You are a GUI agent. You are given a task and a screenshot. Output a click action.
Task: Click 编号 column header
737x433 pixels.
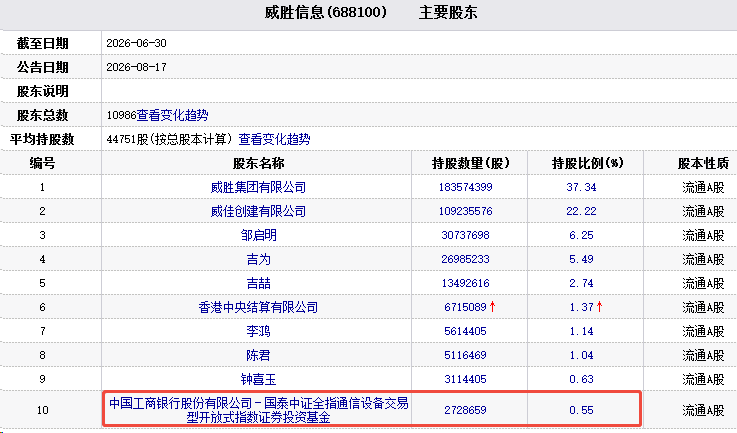(42, 163)
